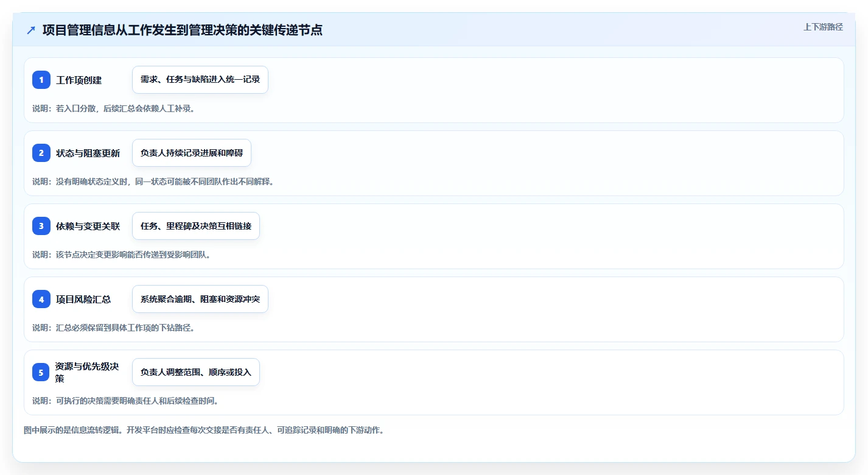Click the 需求、任务与缺陷进入统一记录 chip
Screen dimensions: 868x475
[x=200, y=80]
